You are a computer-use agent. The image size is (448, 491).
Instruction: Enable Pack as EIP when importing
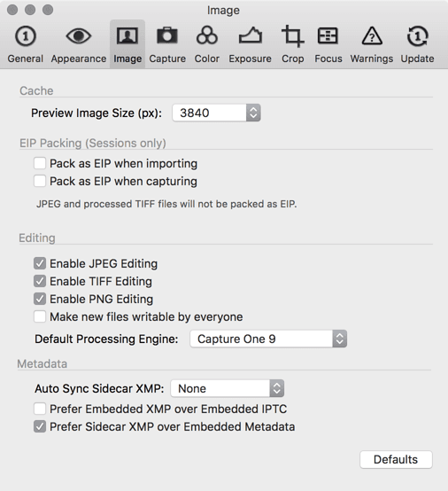pos(40,163)
